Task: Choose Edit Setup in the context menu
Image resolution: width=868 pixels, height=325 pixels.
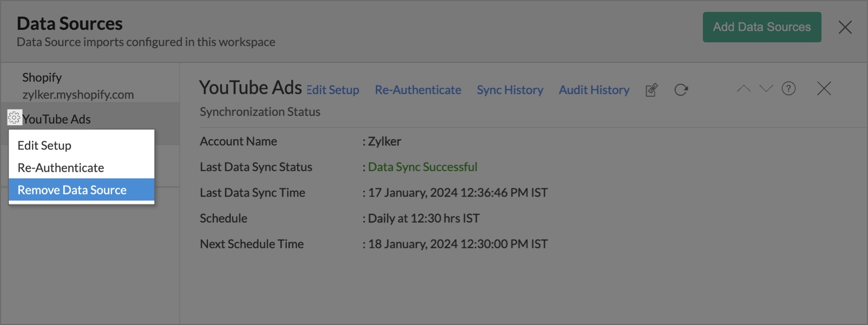Action: [81, 145]
